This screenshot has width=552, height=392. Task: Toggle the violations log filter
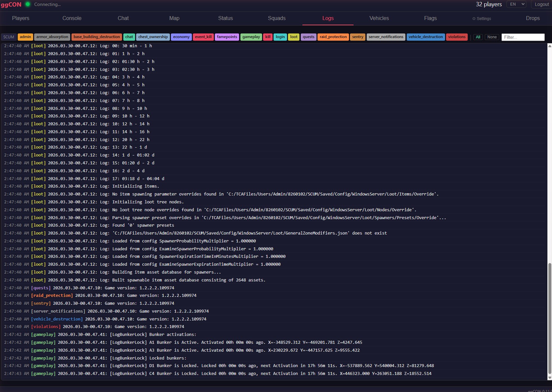coord(457,37)
